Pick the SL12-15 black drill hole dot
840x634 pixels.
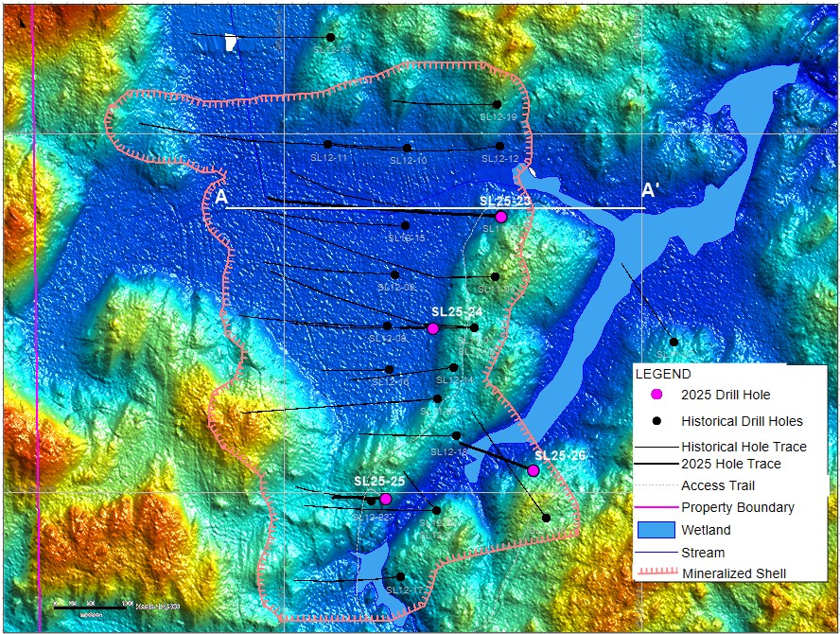405,225
